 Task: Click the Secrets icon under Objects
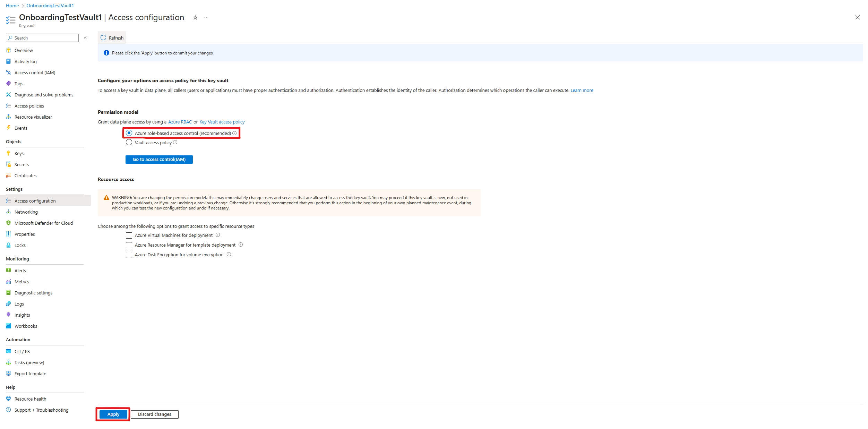[8, 164]
